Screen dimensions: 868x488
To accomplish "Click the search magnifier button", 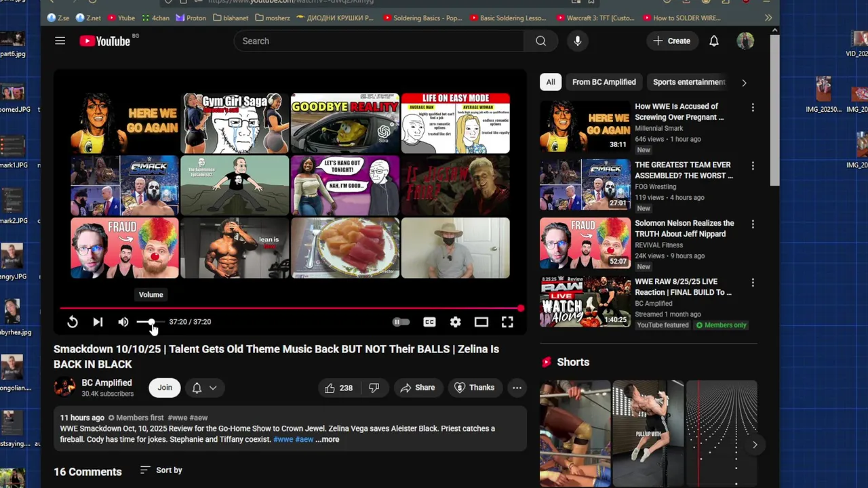I will click(x=540, y=41).
